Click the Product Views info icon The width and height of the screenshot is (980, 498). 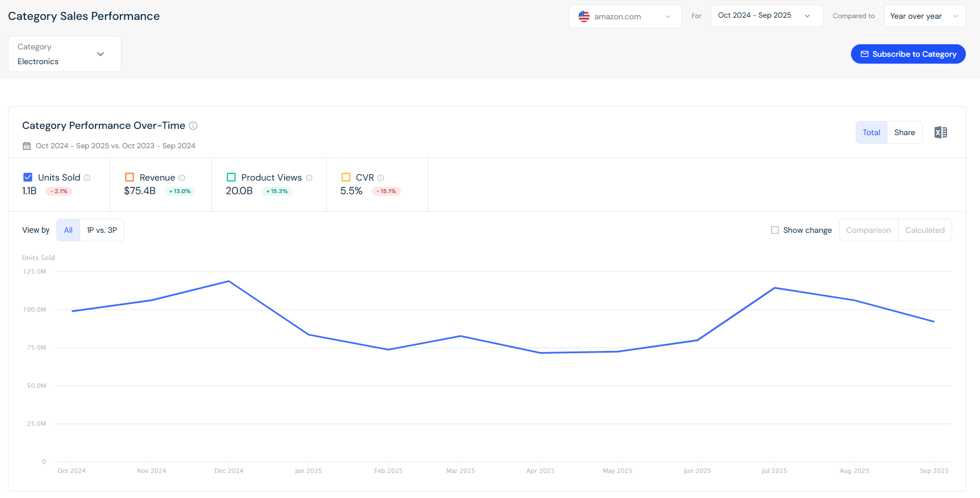pos(309,178)
